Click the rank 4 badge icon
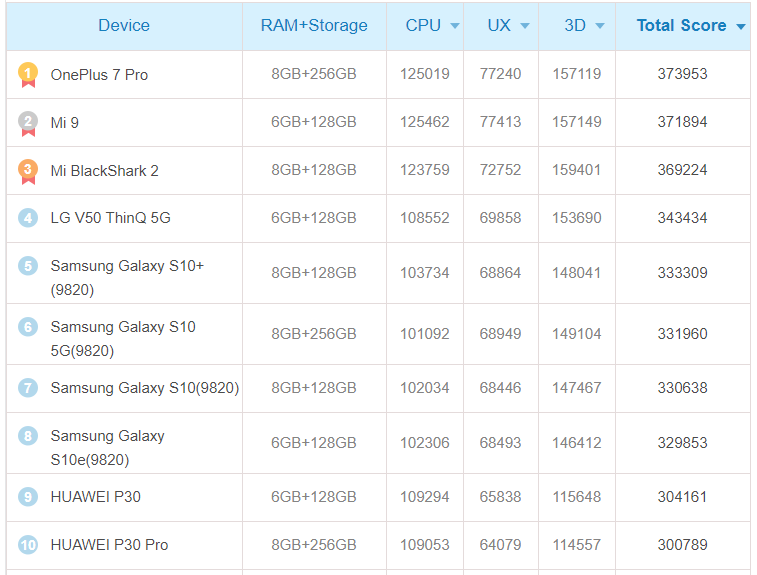Viewport: 757px width, 575px height. click(28, 218)
